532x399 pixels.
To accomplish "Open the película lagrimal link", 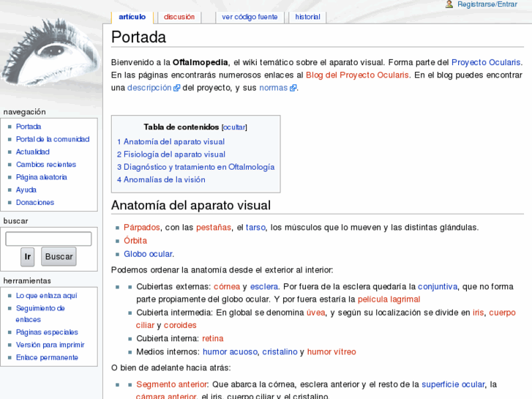I will pos(389,299).
